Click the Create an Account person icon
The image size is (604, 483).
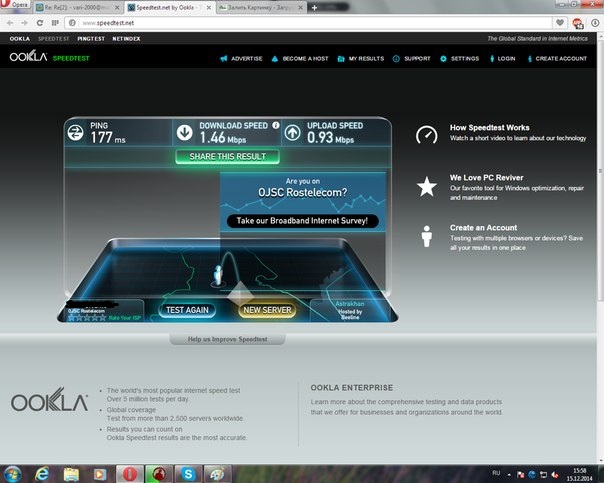click(x=426, y=236)
